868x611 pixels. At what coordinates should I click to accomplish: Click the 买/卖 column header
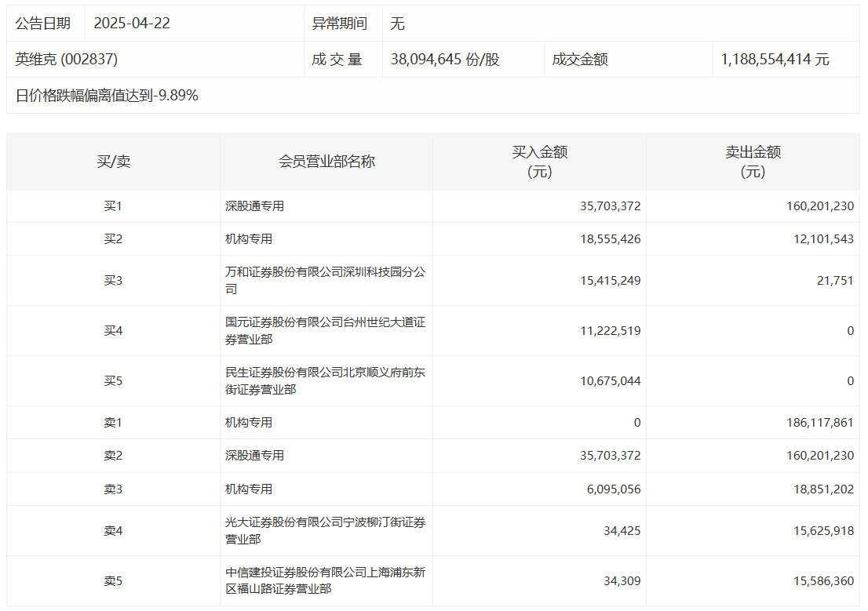(x=113, y=162)
